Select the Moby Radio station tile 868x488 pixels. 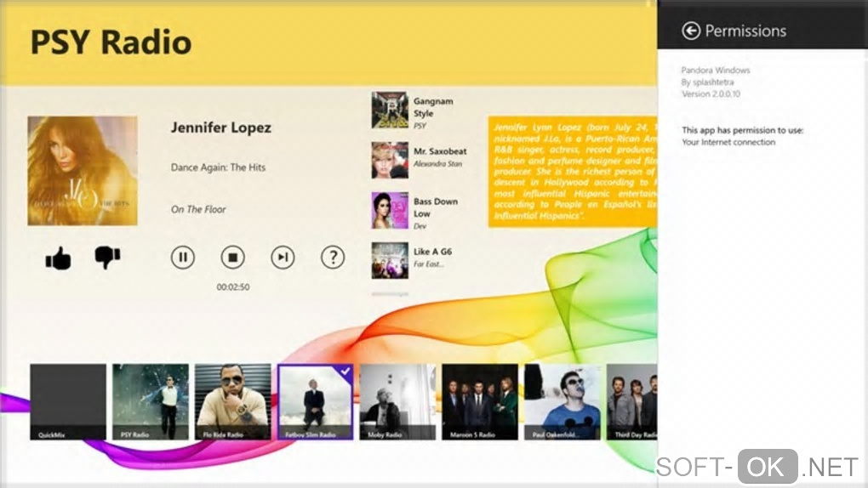coord(397,401)
